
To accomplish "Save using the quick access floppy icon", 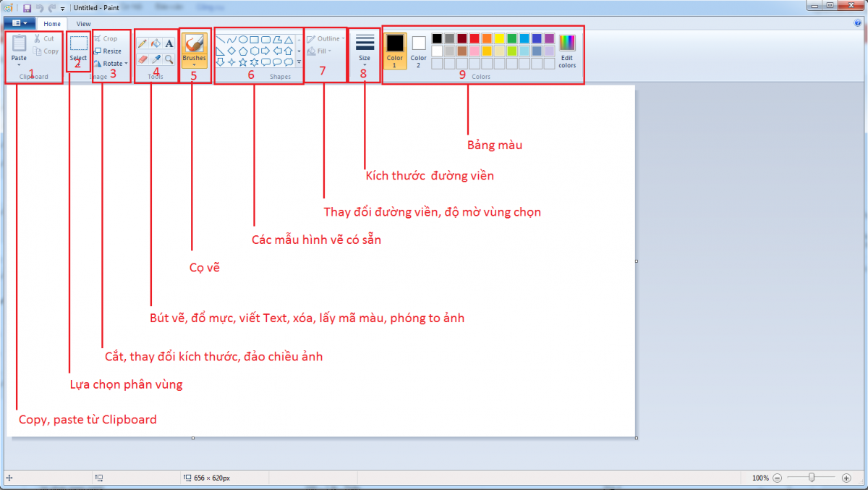I will pos(27,8).
